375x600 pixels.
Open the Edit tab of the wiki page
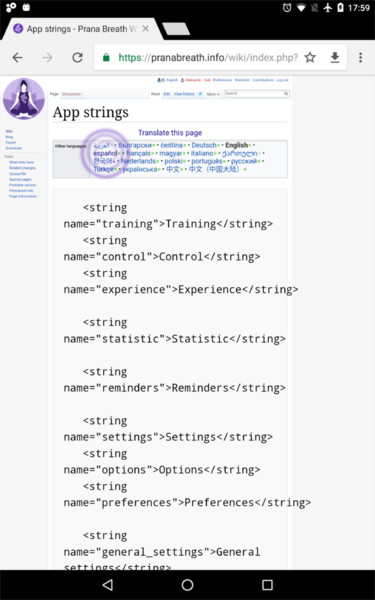(x=167, y=94)
